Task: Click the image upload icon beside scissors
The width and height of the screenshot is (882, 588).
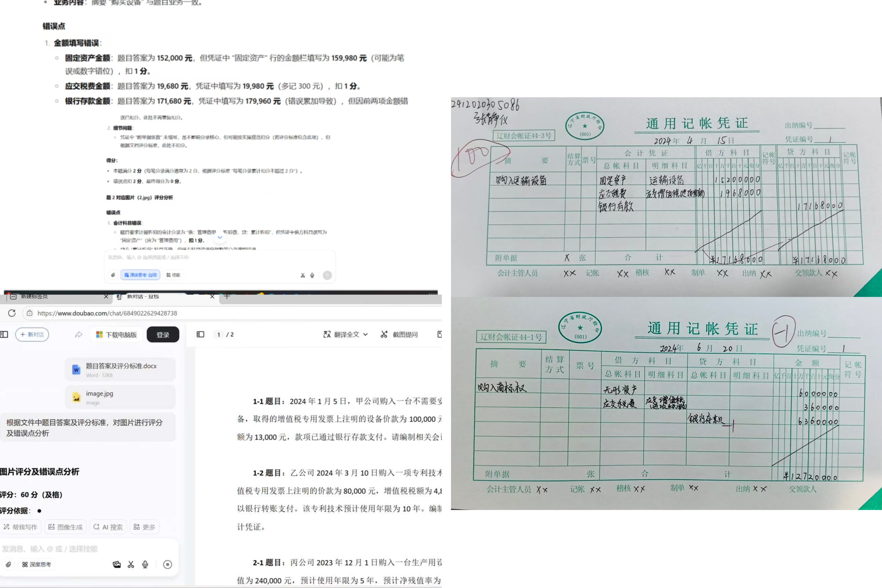Action: click(117, 564)
